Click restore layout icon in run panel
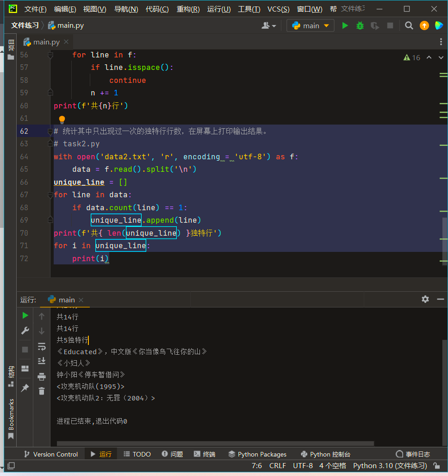 coord(25,369)
